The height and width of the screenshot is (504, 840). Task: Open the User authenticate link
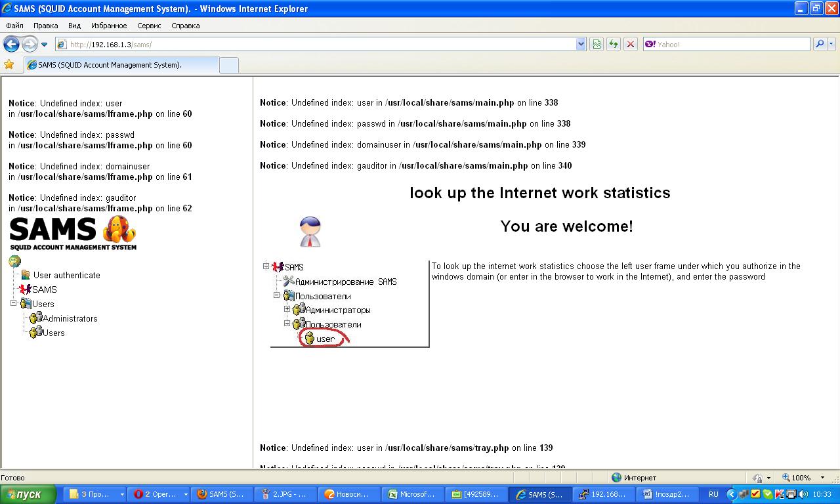67,275
